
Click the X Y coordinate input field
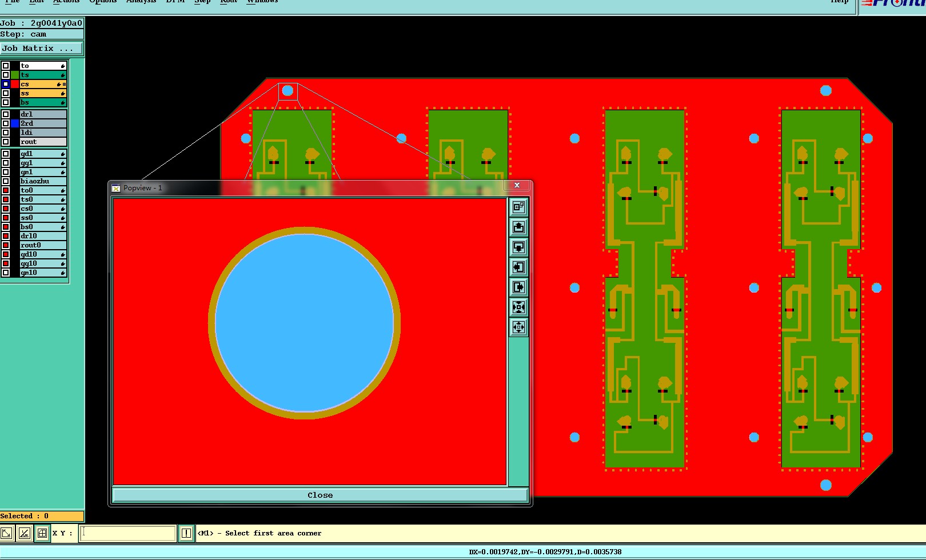coord(127,533)
